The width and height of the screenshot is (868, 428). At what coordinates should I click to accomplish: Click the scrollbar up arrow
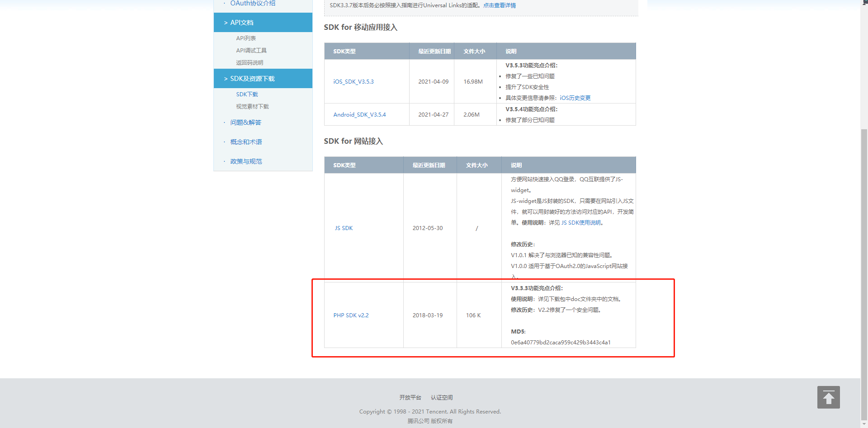(x=864, y=4)
